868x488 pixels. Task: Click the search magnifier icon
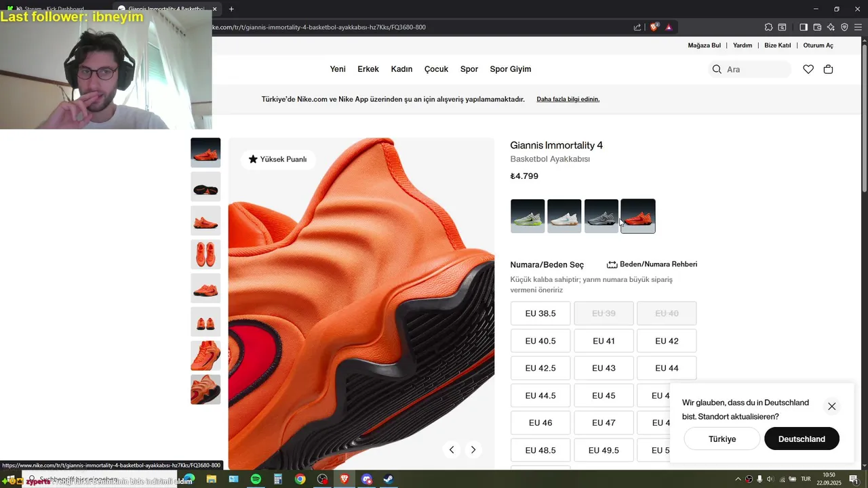point(717,69)
